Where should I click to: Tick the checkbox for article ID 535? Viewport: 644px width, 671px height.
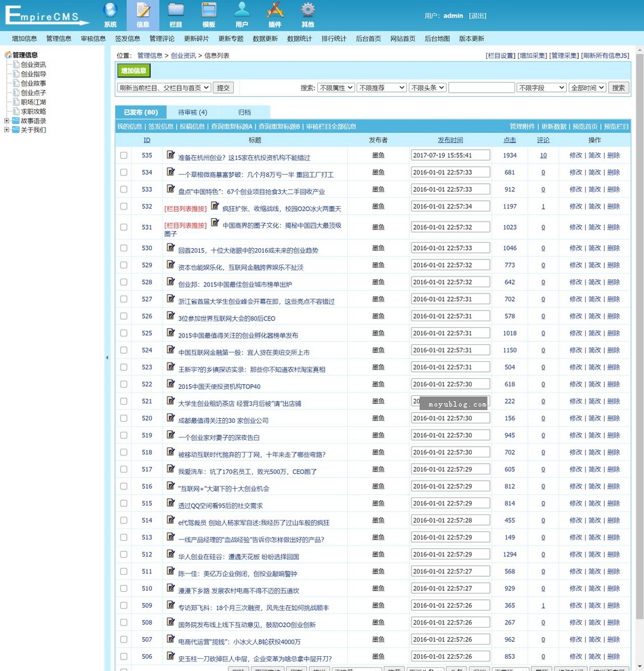coord(123,155)
